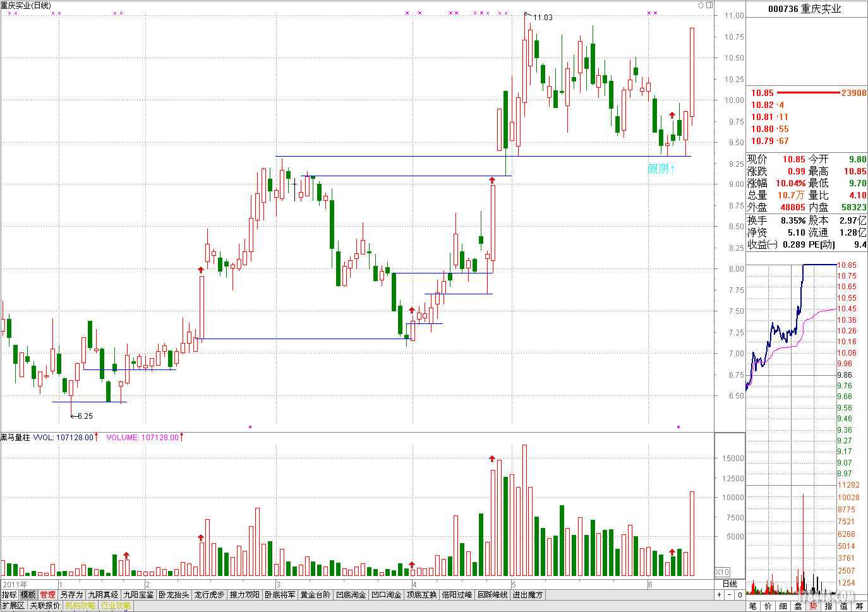Click the plus zoom button
Screen dimensions: 868x612
point(719,595)
